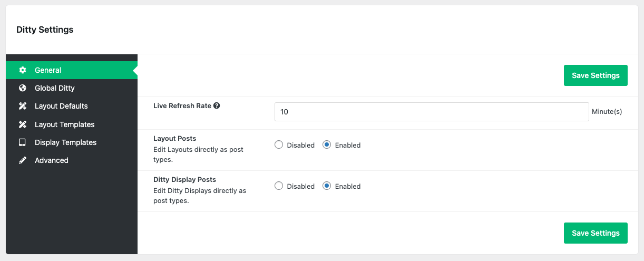644x261 pixels.
Task: Click the top Save Settings button
Action: (596, 75)
